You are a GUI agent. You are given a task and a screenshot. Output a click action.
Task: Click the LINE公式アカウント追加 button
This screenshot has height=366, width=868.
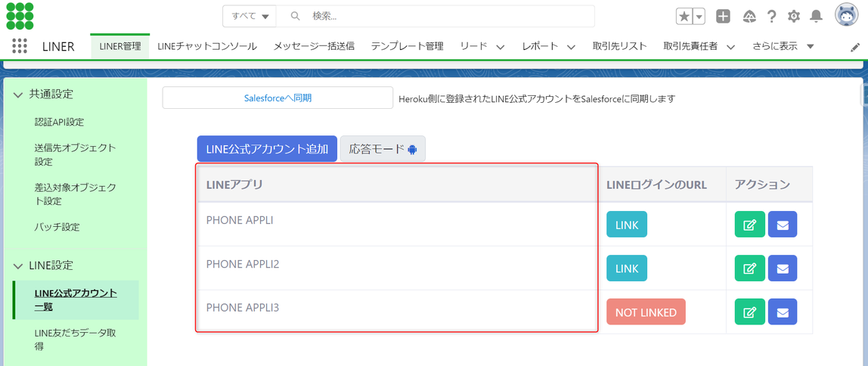[267, 149]
